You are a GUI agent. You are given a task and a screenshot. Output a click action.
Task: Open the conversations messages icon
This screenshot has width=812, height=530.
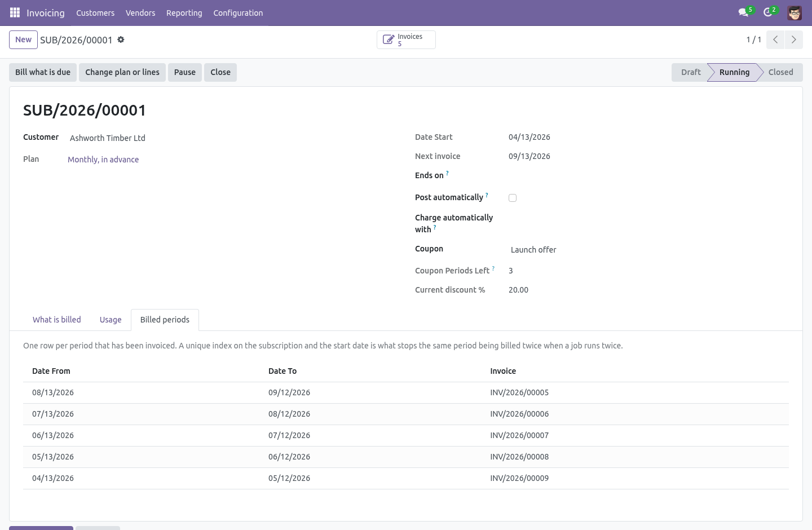(x=745, y=12)
